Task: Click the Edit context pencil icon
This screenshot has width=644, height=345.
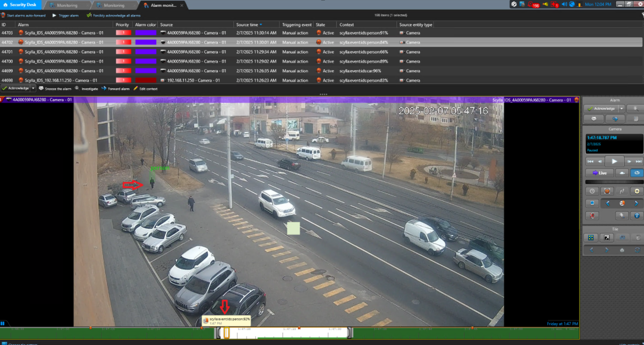Action: pos(136,89)
